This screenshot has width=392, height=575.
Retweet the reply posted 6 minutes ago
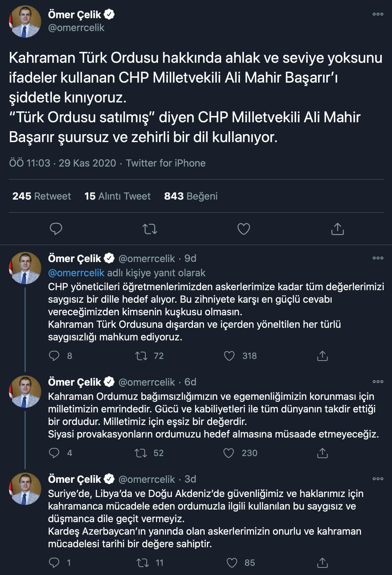pos(142,453)
